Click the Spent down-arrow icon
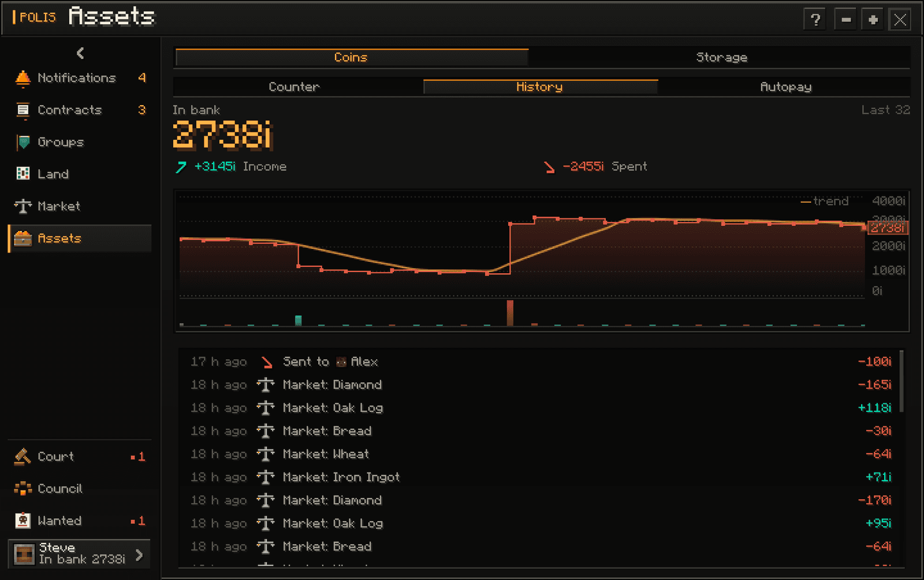This screenshot has width=924, height=580. point(549,167)
